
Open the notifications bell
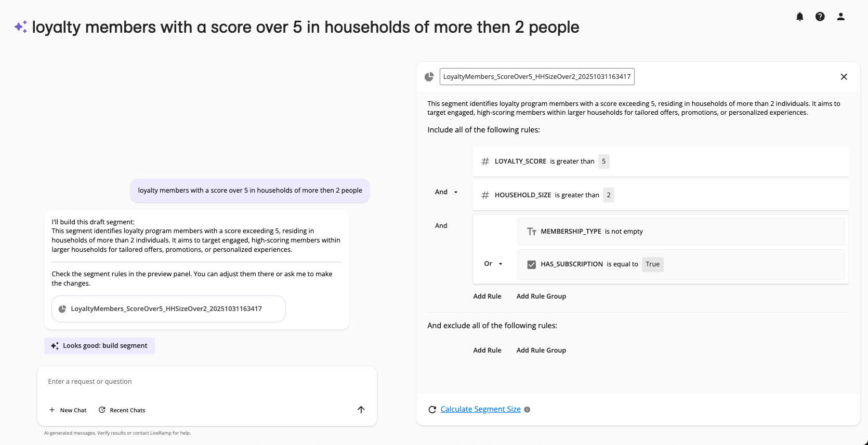pyautogui.click(x=800, y=17)
